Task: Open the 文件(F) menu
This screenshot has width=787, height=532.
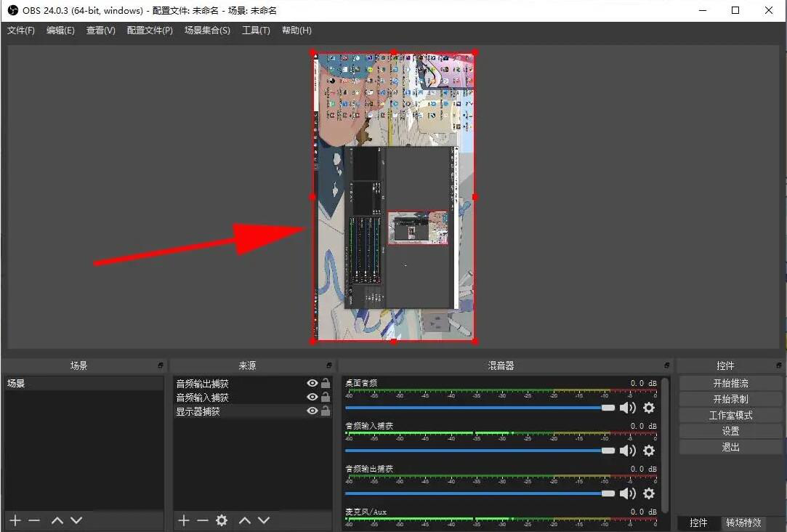Action: (21, 31)
